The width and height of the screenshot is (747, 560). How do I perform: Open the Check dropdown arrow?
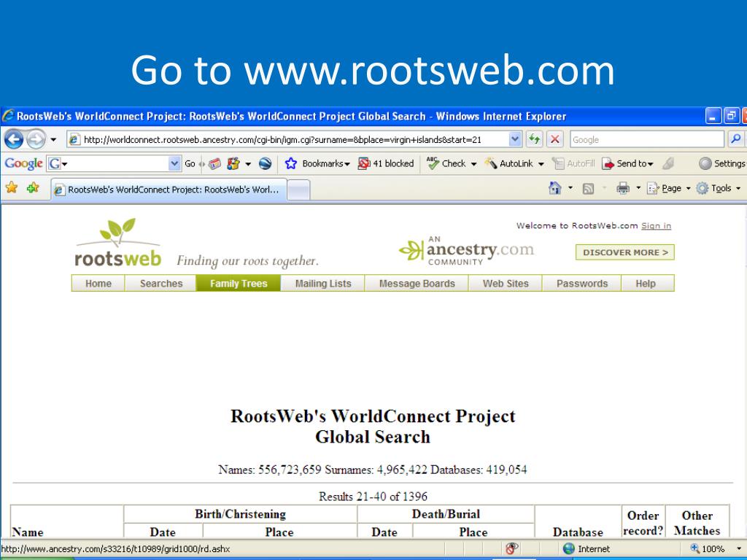[473, 164]
